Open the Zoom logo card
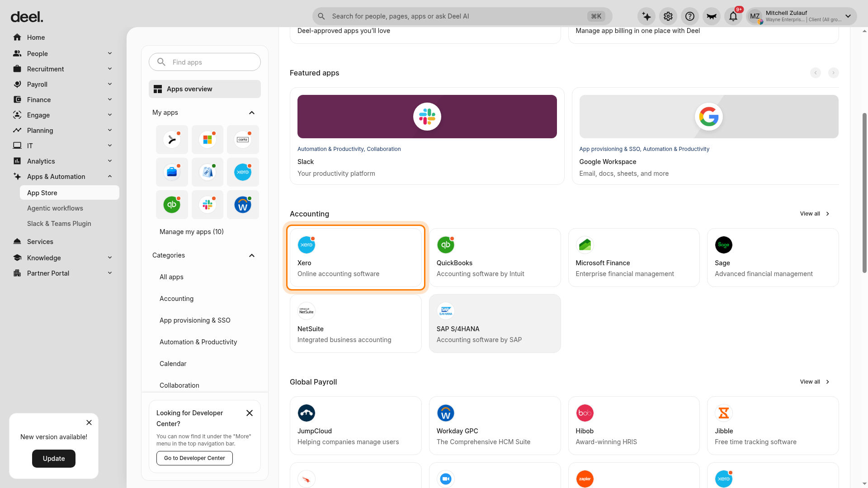 [x=495, y=475]
